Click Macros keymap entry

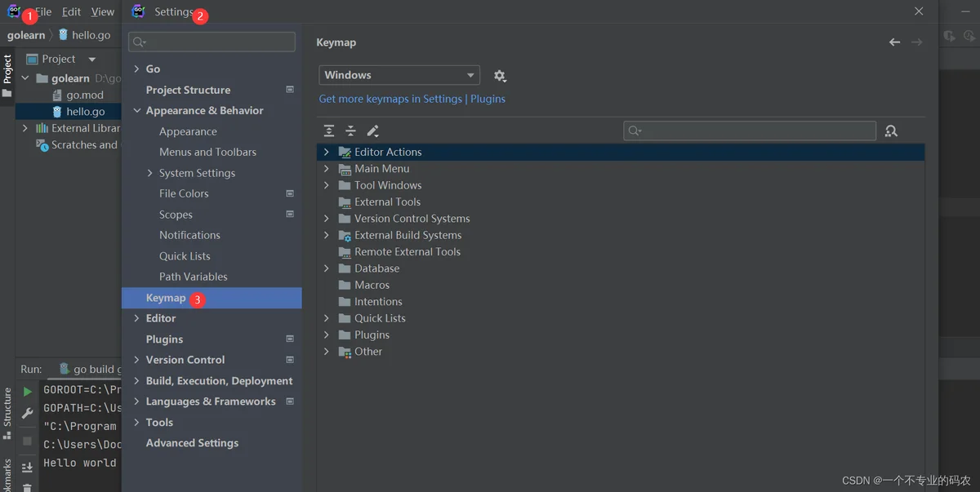[372, 285]
